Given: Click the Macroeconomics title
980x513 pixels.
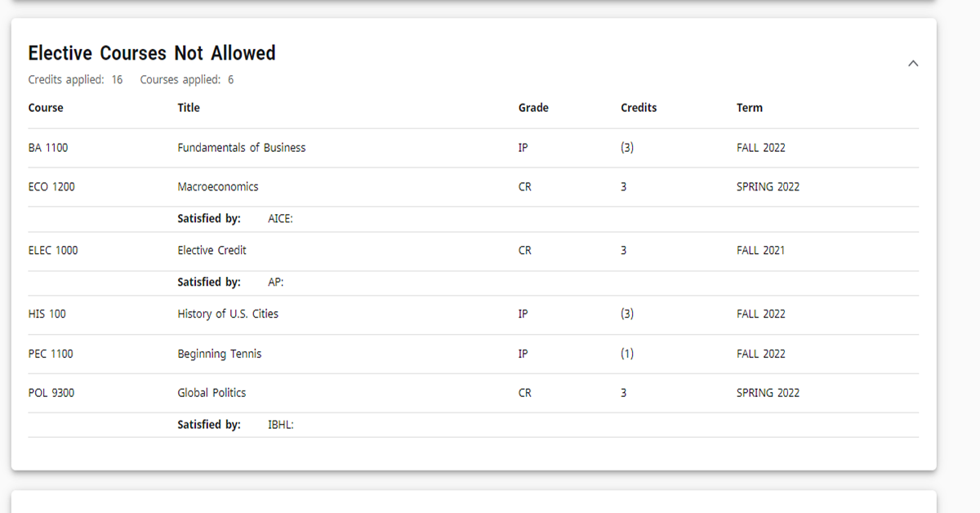Looking at the screenshot, I should point(218,187).
